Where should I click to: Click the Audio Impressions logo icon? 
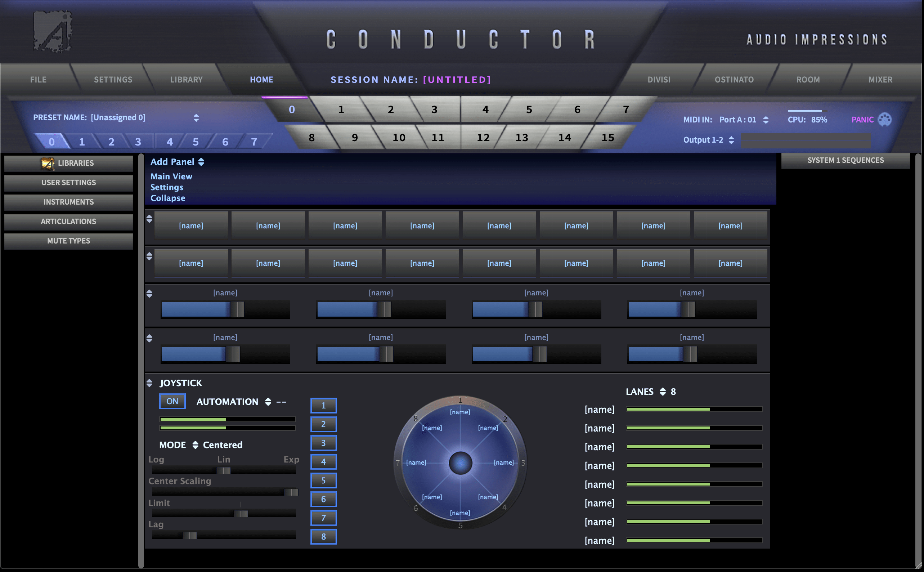tap(53, 31)
